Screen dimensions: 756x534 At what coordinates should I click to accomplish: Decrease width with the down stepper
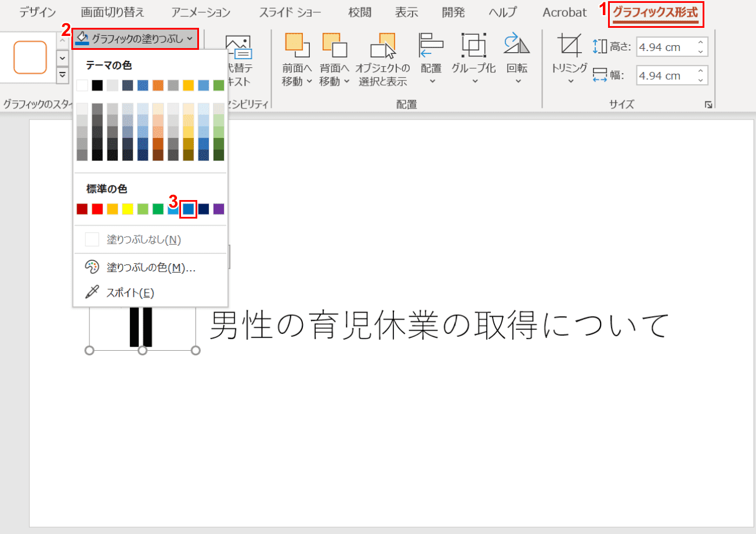point(701,80)
